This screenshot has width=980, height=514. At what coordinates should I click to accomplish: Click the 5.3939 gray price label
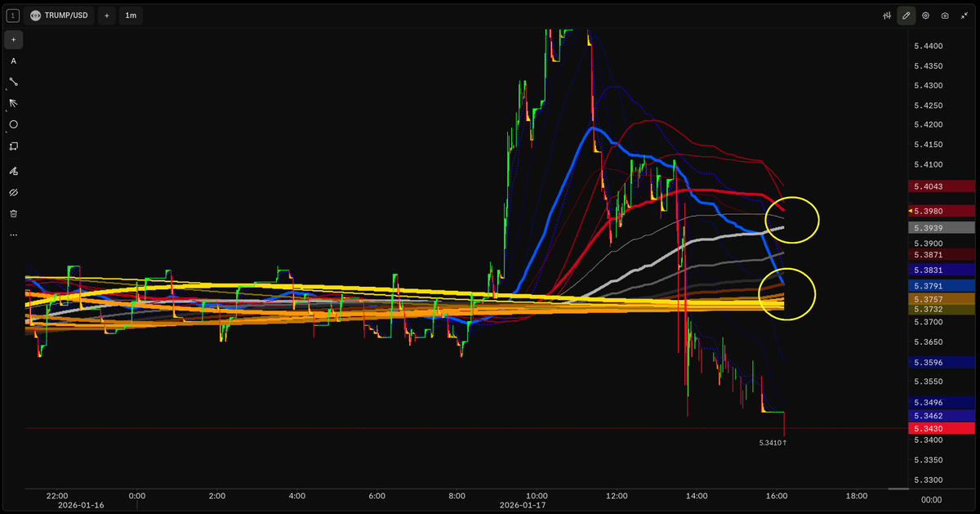point(942,228)
